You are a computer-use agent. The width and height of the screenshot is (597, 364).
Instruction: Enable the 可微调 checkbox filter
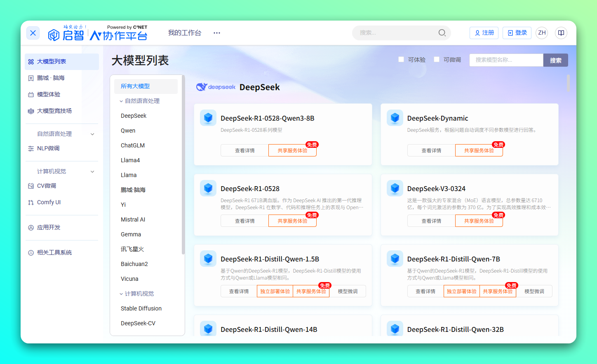437,59
